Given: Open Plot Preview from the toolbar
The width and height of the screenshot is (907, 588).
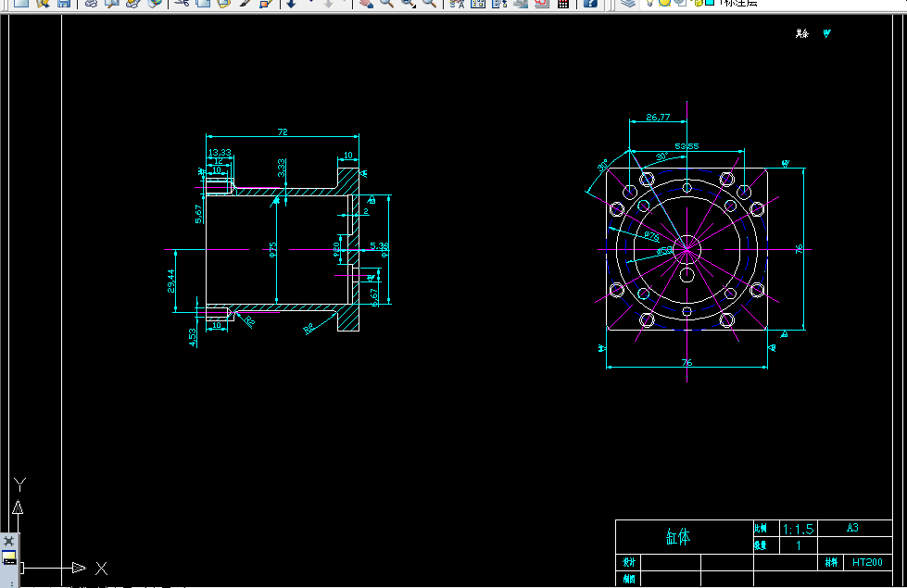Looking at the screenshot, I should coord(112,3).
